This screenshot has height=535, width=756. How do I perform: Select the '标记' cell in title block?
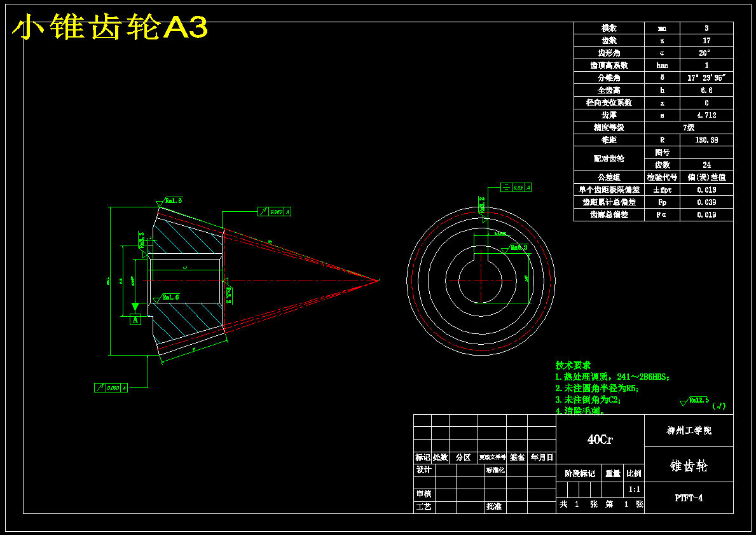click(422, 457)
